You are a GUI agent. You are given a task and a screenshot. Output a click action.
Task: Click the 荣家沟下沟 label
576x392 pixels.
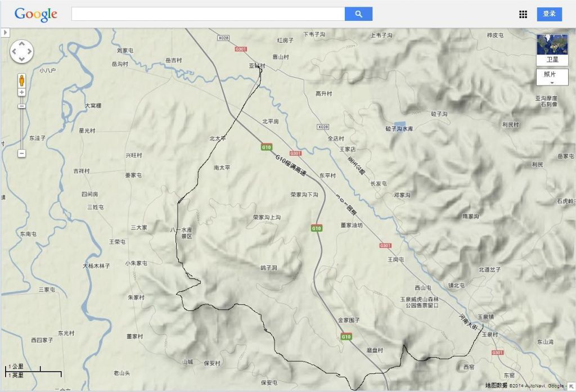point(304,195)
